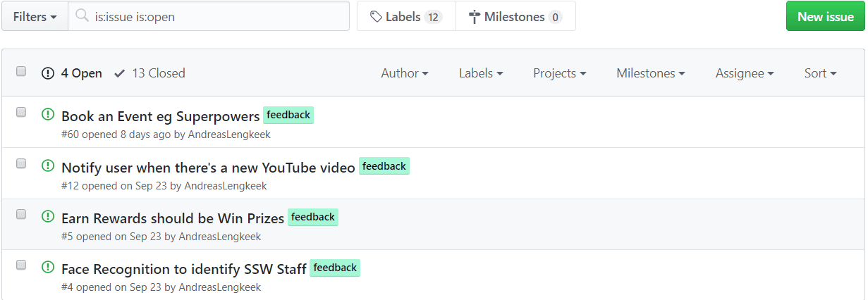Click open-issue icon for Earn Rewards issue

tap(48, 216)
